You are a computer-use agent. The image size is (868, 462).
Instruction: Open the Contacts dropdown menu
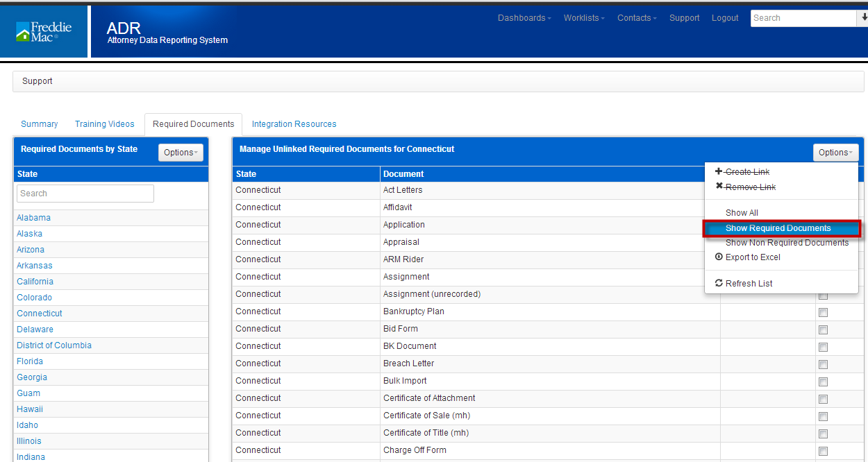click(x=637, y=18)
